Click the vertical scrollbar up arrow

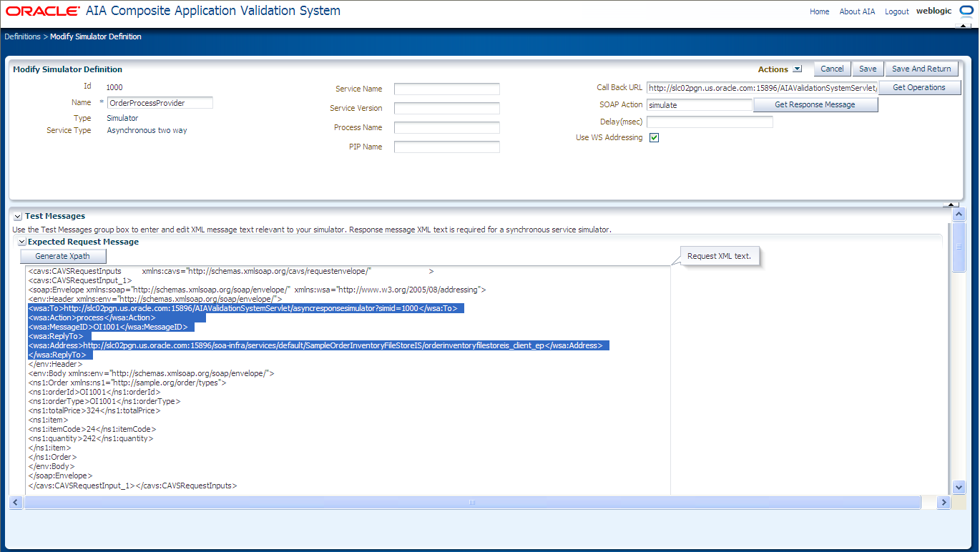tap(959, 214)
